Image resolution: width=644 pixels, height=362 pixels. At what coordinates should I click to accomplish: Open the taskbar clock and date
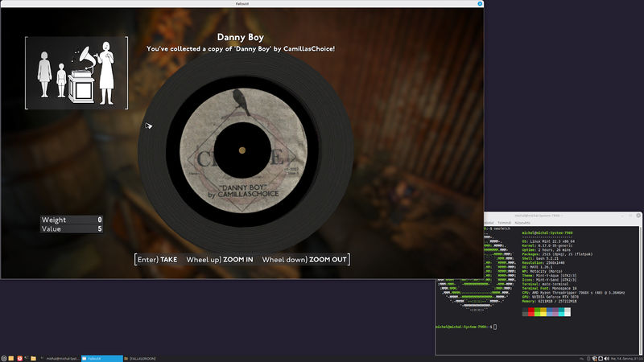pyautogui.click(x=626, y=358)
